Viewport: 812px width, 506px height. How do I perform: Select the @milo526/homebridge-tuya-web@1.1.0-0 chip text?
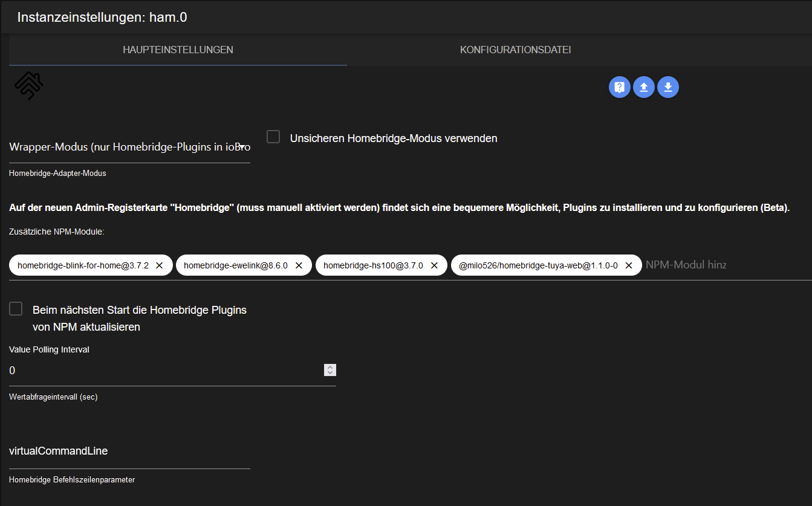(x=538, y=265)
